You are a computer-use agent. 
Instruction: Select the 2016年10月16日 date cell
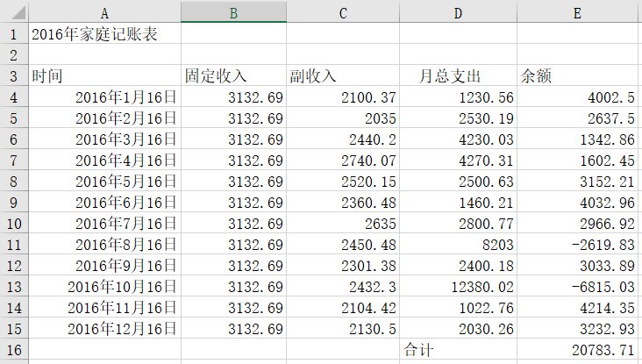pyautogui.click(x=104, y=287)
